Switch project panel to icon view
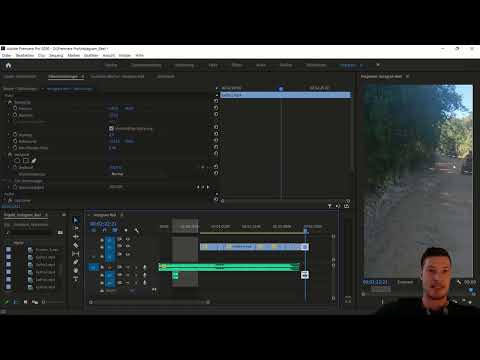 pos(25,302)
